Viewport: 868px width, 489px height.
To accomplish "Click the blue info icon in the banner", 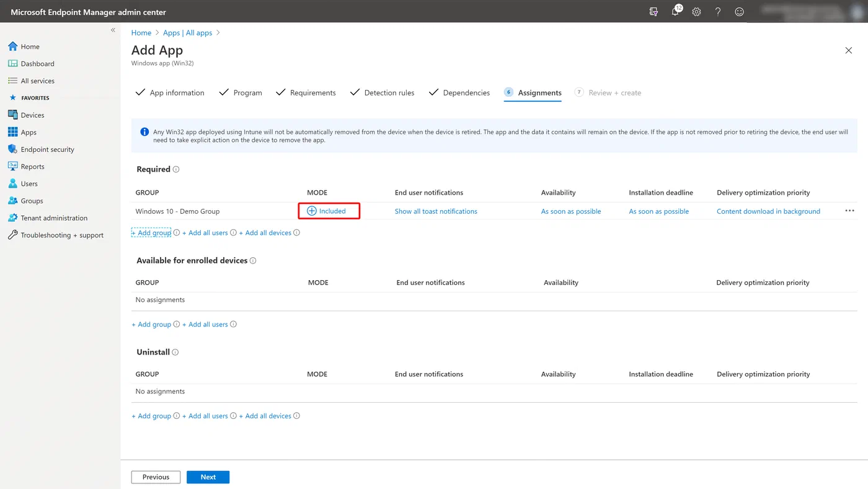I will click(x=144, y=132).
